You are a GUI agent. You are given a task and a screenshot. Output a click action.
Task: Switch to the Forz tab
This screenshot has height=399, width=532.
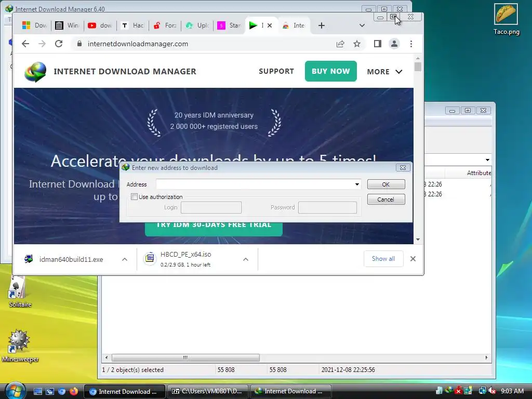165,25
